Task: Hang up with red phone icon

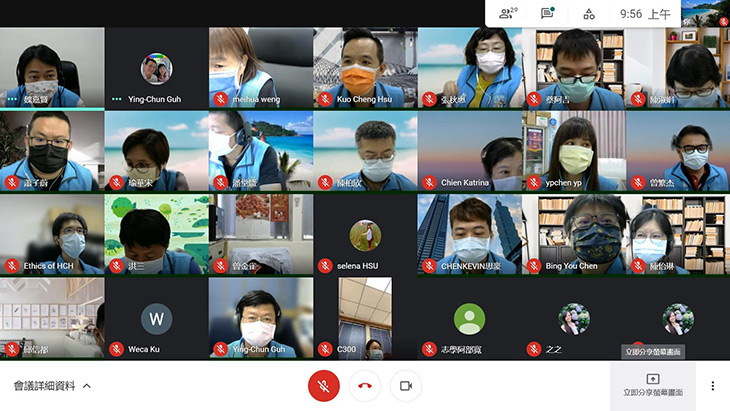Action: pos(365,385)
